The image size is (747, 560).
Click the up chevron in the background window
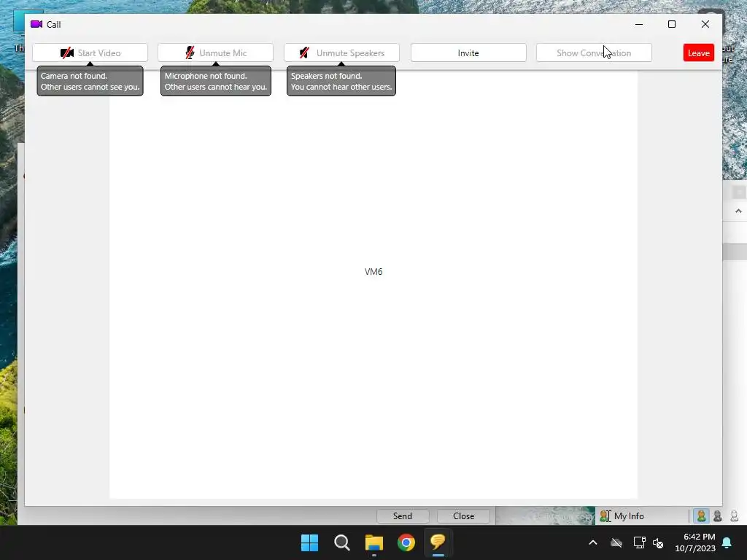738,211
